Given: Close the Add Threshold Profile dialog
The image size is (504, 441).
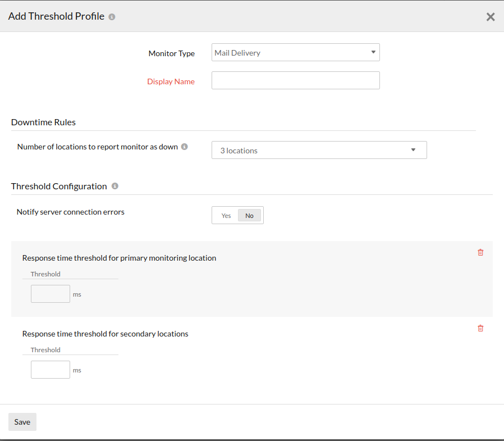Looking at the screenshot, I should tap(491, 17).
